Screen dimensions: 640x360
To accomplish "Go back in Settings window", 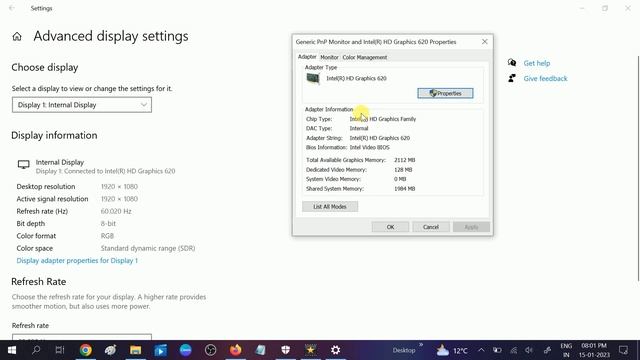I will pyautogui.click(x=12, y=8).
